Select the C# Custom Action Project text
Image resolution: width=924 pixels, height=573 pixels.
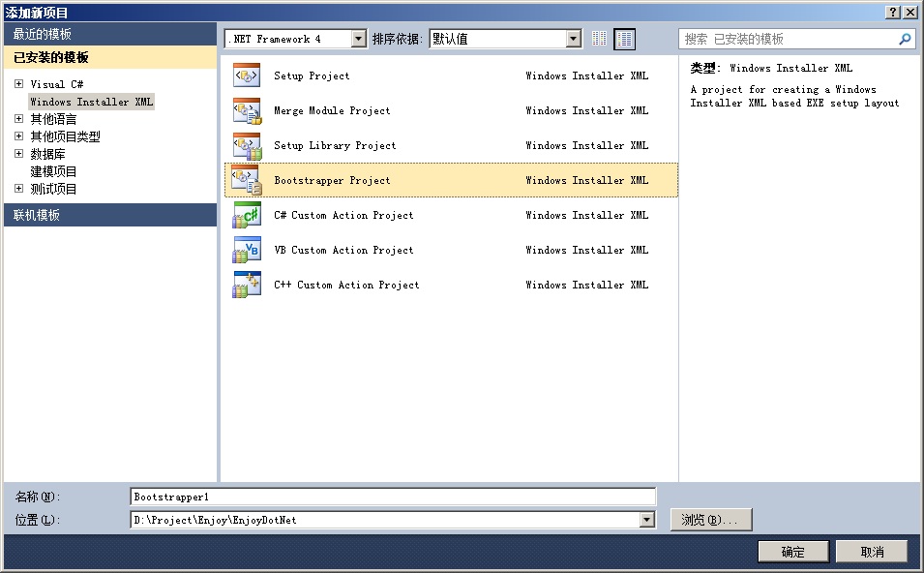click(343, 215)
